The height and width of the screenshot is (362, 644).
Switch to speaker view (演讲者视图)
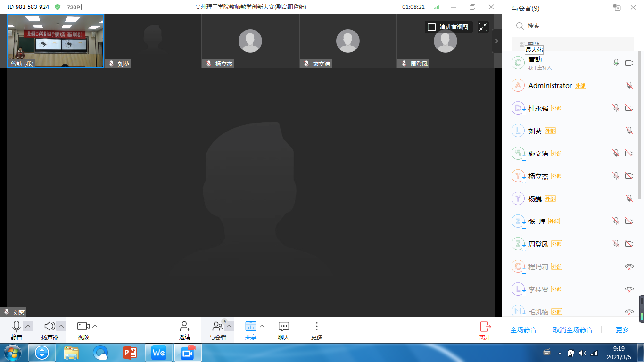point(448,27)
